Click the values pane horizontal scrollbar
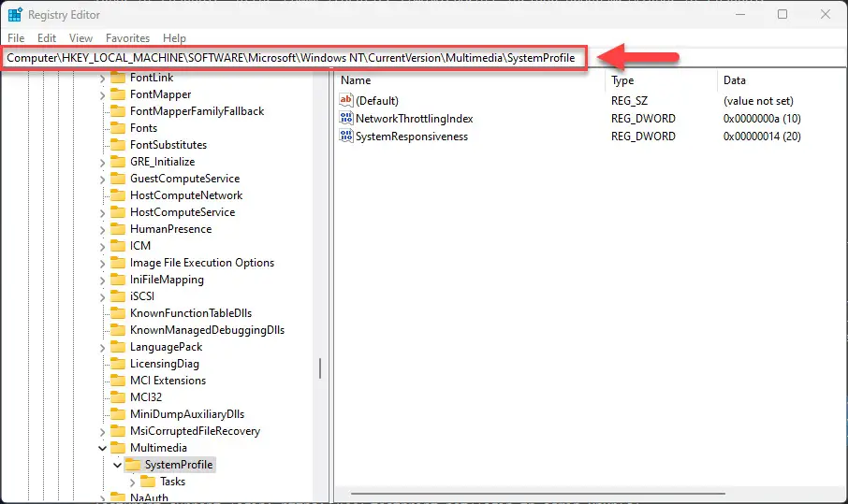Image resolution: width=848 pixels, height=504 pixels. [537, 493]
